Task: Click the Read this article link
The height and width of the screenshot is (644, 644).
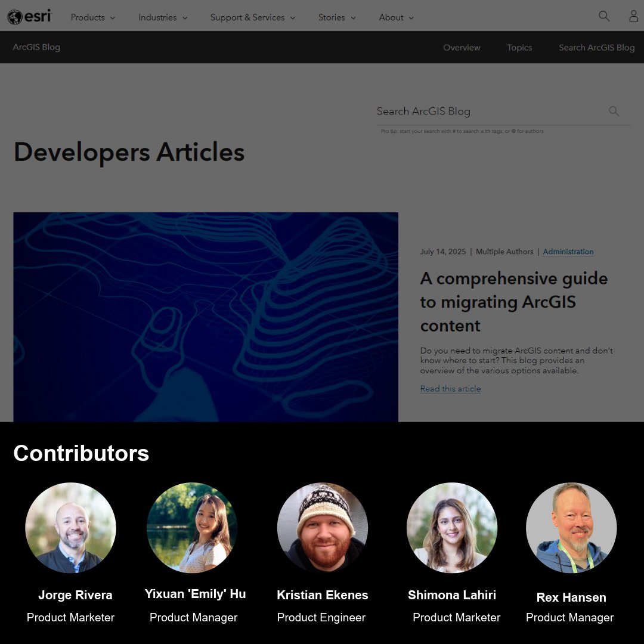Action: pyautogui.click(x=450, y=389)
